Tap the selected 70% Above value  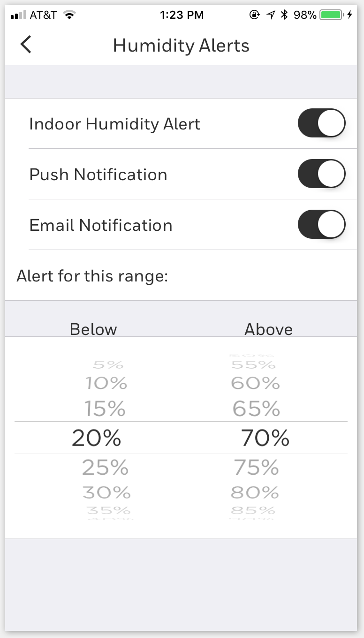pyautogui.click(x=265, y=438)
